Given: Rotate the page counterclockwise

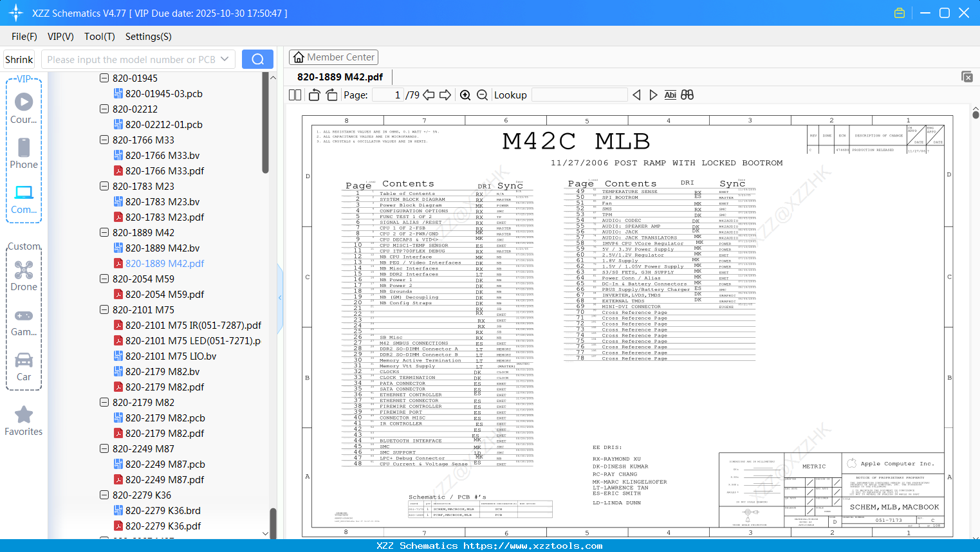Looking at the screenshot, I should pos(315,95).
